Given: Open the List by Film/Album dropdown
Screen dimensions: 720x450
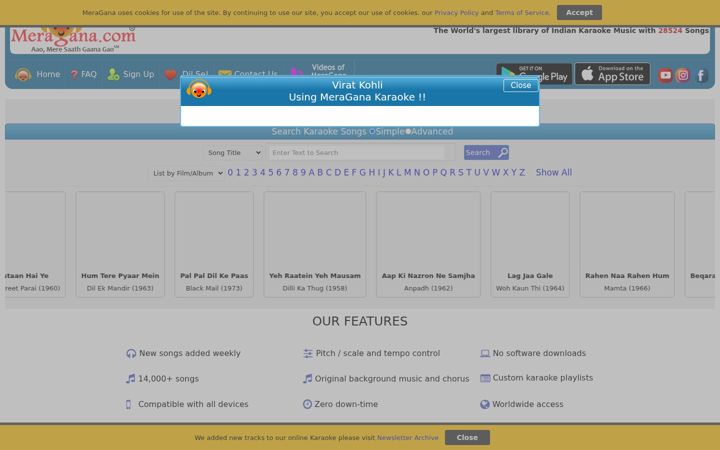Looking at the screenshot, I should pos(187,173).
